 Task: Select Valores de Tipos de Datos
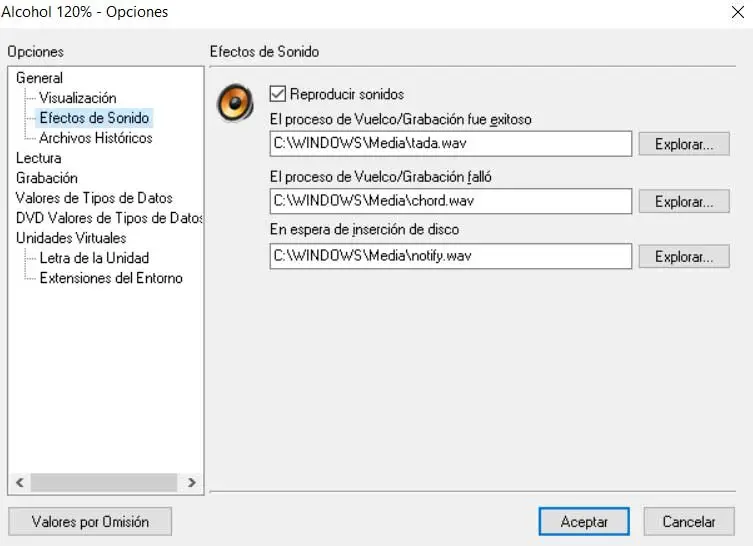(94, 198)
